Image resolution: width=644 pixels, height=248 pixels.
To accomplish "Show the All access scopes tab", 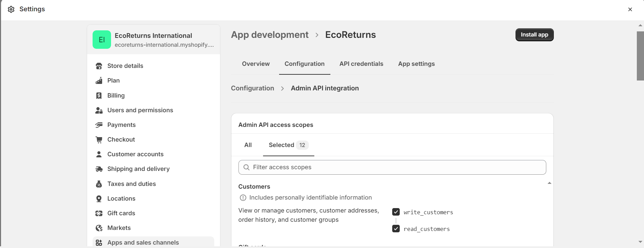I will click(248, 145).
